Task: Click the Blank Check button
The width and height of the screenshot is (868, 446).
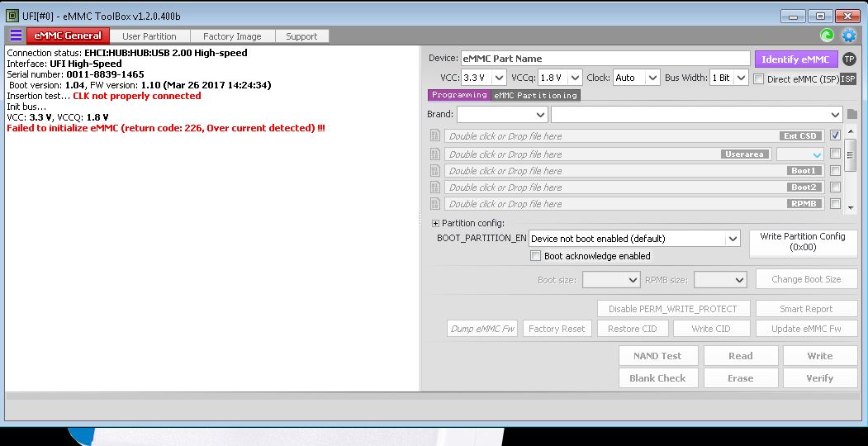Action: (657, 378)
